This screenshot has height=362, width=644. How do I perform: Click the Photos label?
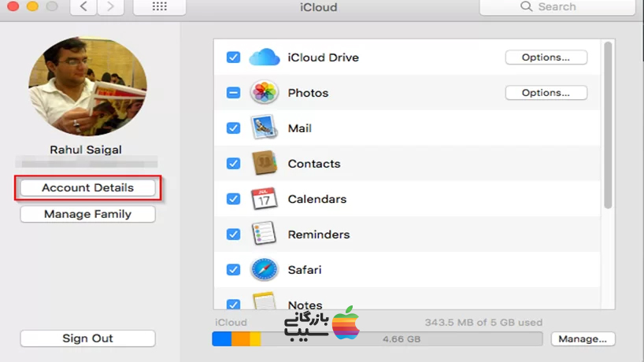coord(308,93)
